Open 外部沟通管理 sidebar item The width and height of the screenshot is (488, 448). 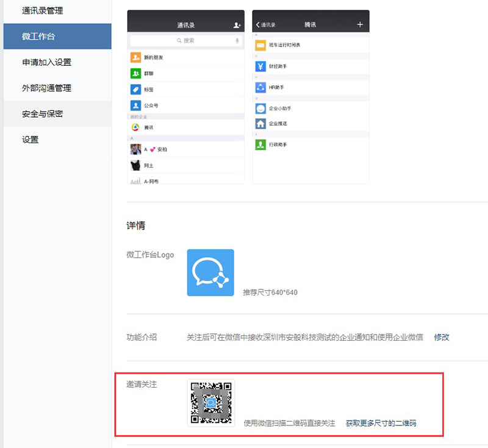tap(47, 88)
